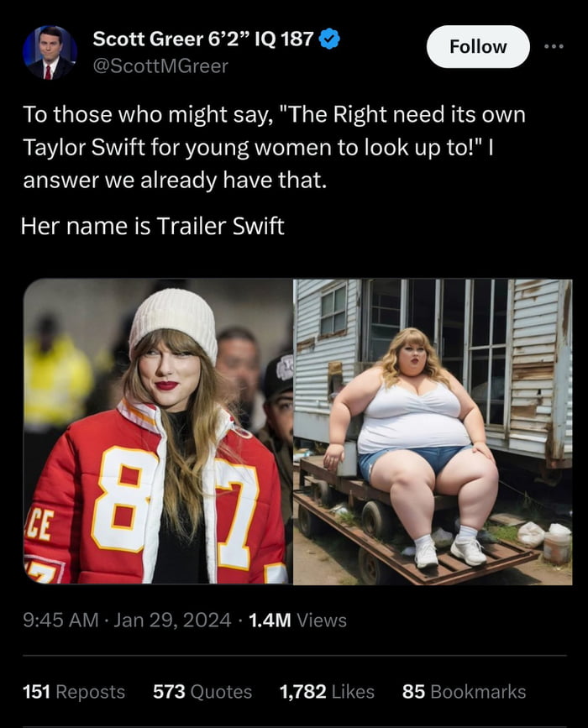
Task: Click the 9:45 AM timestamp
Action: [60, 621]
